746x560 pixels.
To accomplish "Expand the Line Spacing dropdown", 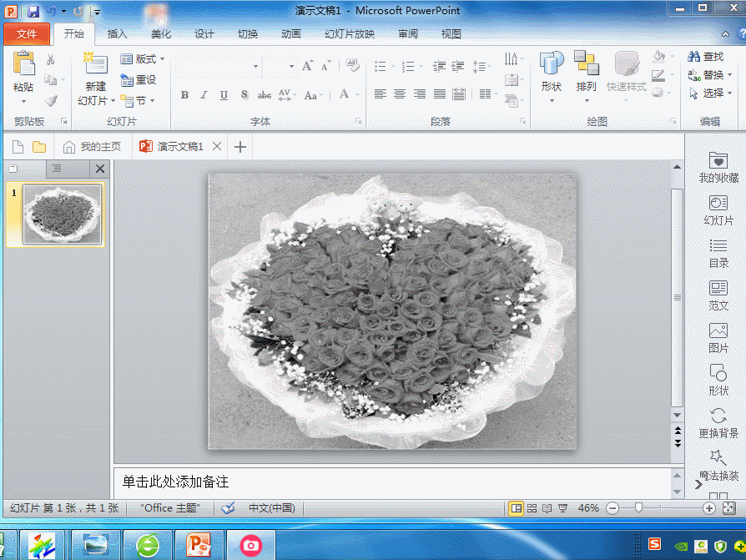I will click(x=488, y=66).
